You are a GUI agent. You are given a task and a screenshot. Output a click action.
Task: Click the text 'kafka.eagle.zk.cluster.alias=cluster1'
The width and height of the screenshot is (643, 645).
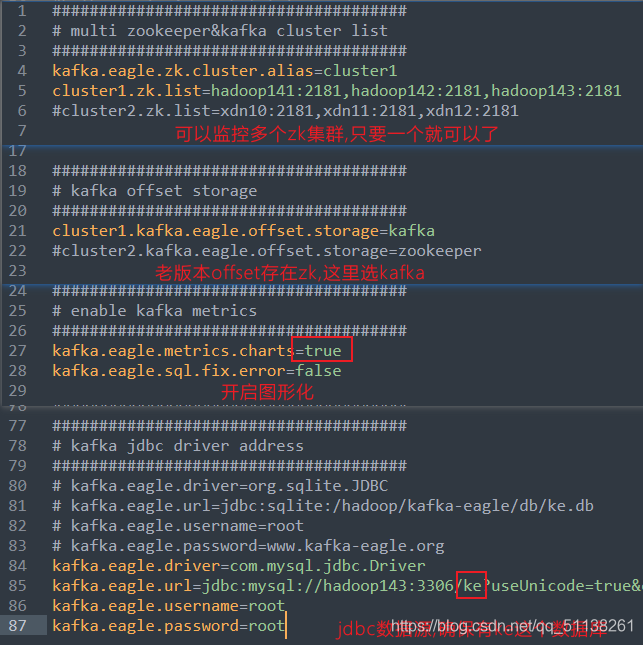pos(225,71)
